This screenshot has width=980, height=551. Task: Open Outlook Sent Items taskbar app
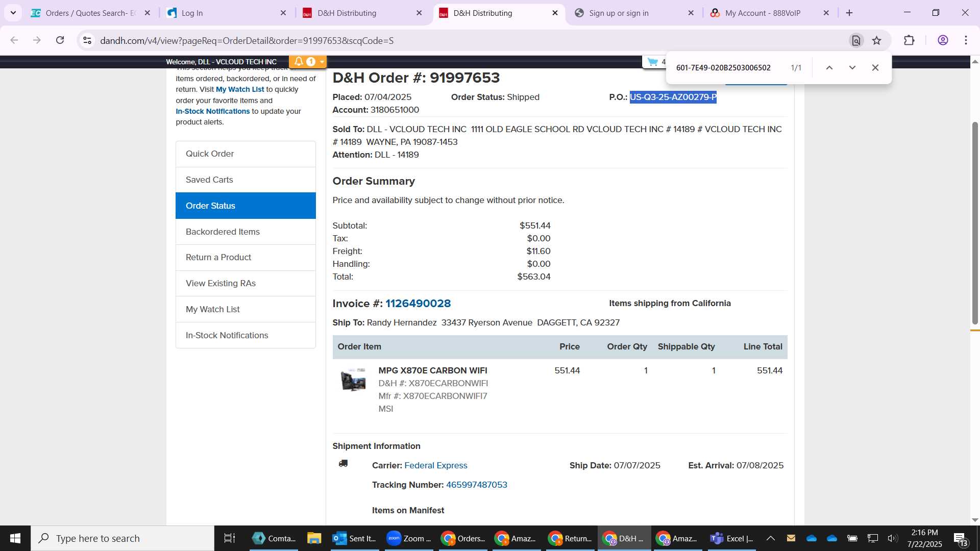pyautogui.click(x=354, y=538)
